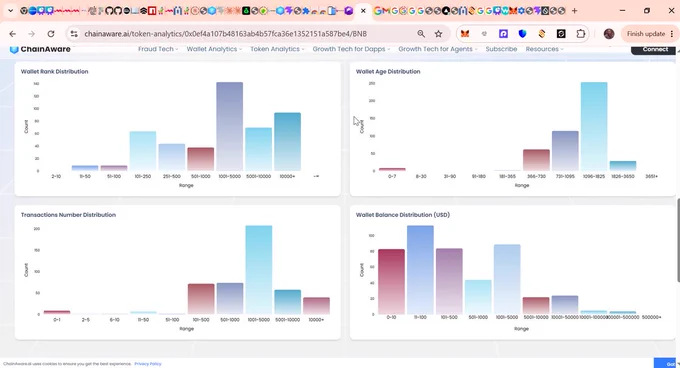Viewport: 680px width, 368px height.
Task: Open the Privacy Policy link
Action: 148,364
